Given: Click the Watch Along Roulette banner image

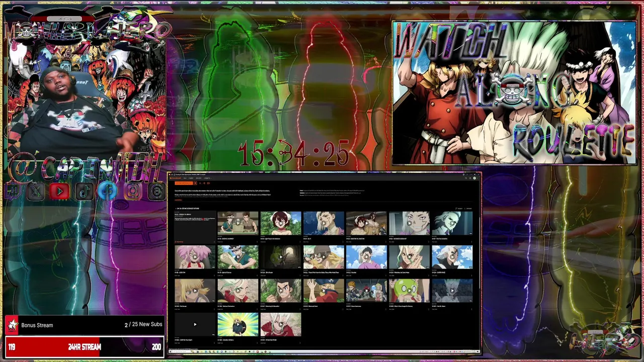Looking at the screenshot, I should click(x=514, y=93).
